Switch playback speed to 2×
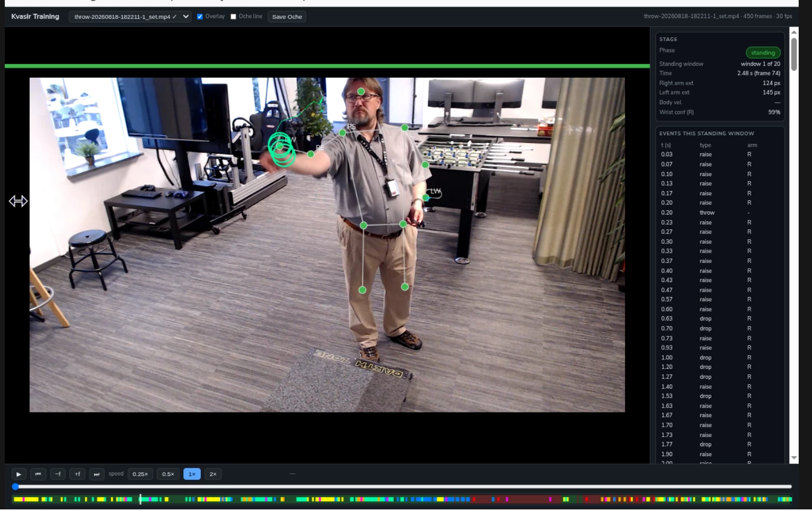The height and width of the screenshot is (511, 812). point(213,474)
